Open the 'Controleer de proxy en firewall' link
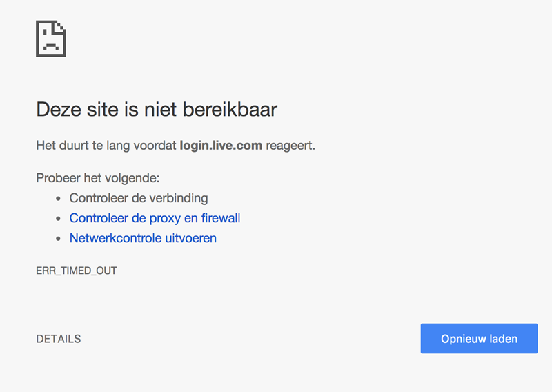The image size is (552, 392). [155, 218]
